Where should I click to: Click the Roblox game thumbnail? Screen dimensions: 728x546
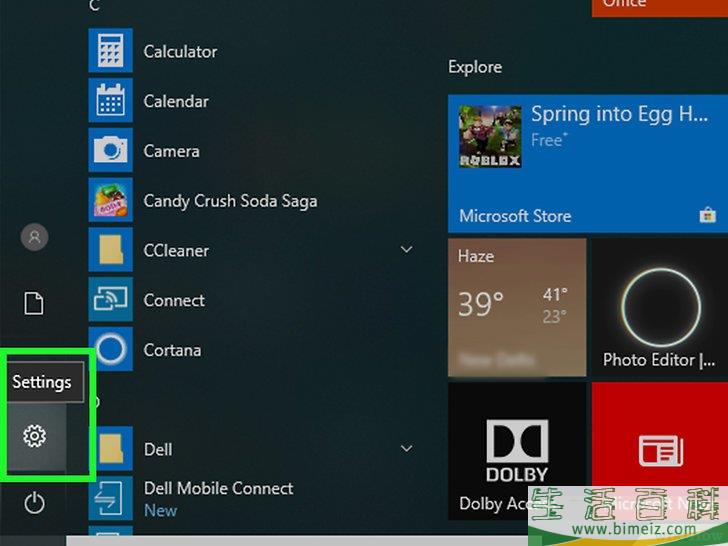point(490,136)
